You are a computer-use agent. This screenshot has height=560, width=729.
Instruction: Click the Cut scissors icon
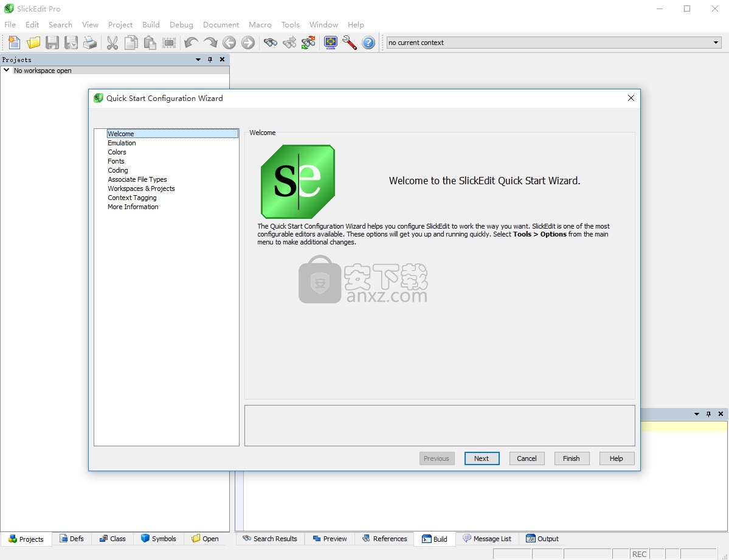coord(112,43)
